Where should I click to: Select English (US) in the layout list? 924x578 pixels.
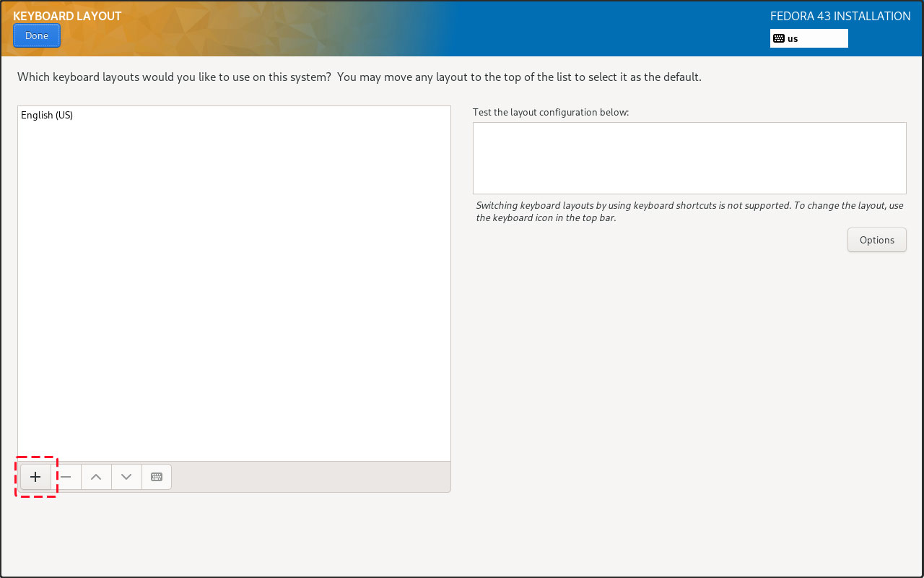point(47,115)
